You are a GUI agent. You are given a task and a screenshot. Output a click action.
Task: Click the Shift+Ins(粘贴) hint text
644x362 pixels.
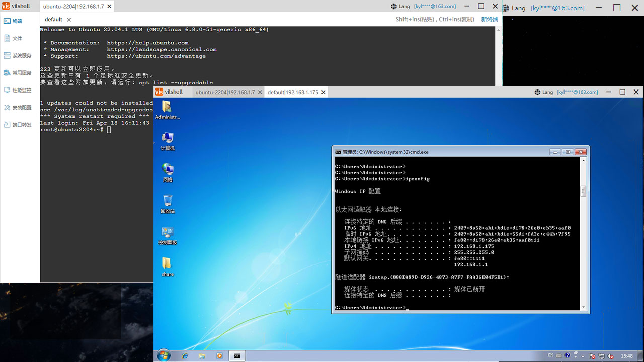(x=416, y=19)
